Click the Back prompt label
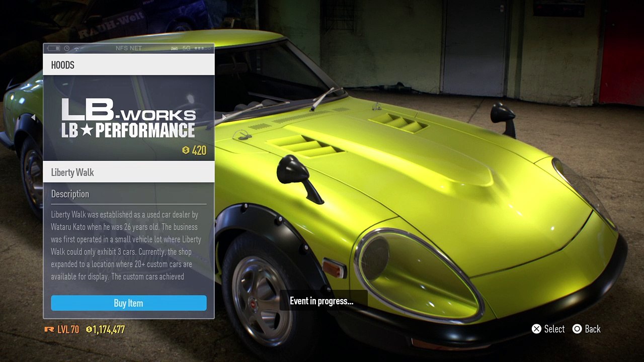Viewport: 644px width, 362px height. click(x=593, y=329)
